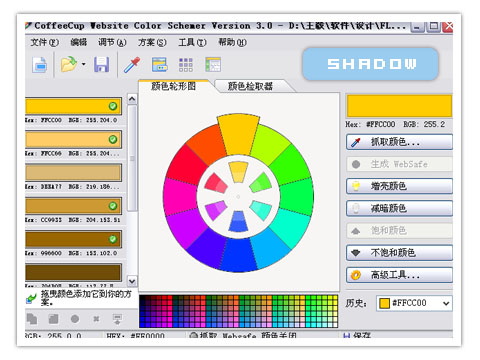Click the open folder toolbar icon

click(69, 64)
